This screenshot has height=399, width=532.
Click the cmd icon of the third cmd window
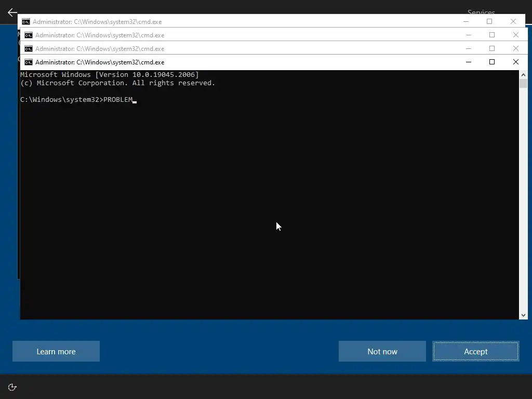click(x=29, y=49)
